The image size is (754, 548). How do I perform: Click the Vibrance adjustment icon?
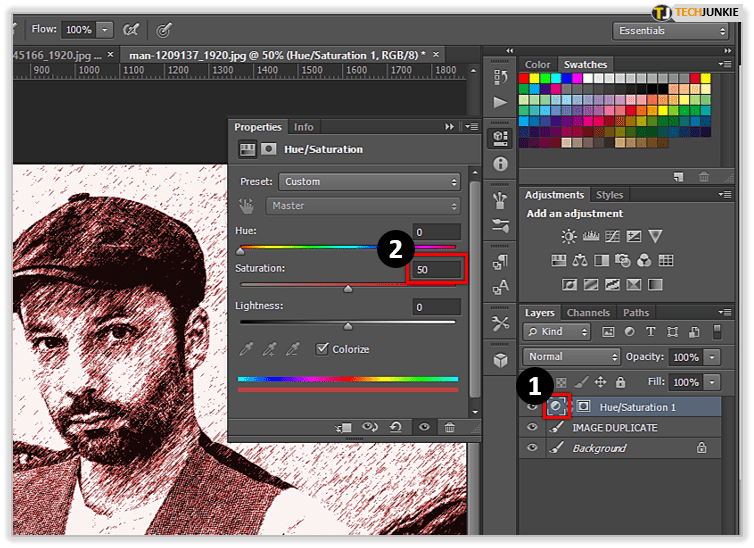pyautogui.click(x=655, y=237)
